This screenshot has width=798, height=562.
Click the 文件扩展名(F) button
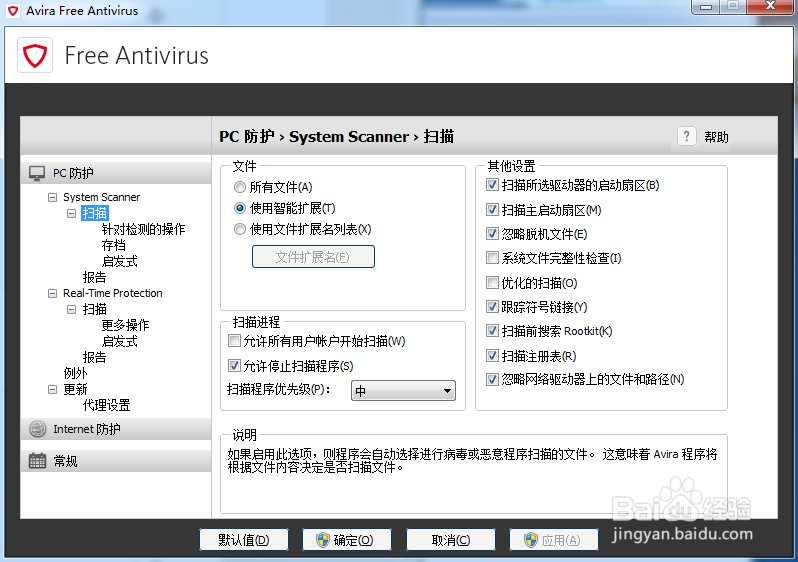point(314,257)
